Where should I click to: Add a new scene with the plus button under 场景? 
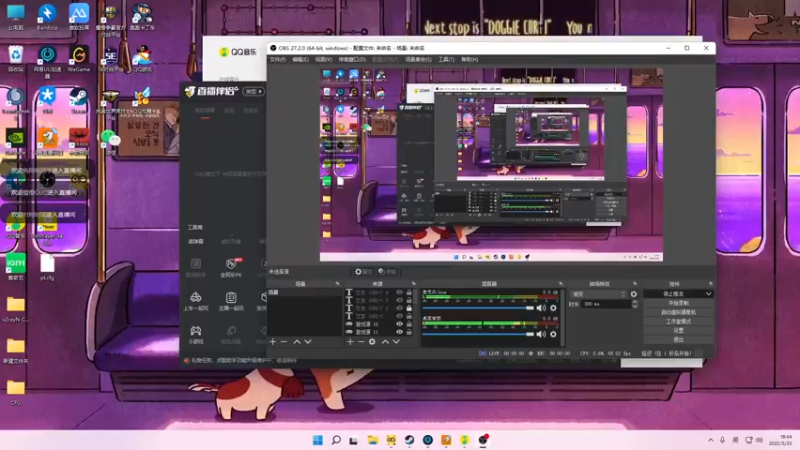point(273,341)
